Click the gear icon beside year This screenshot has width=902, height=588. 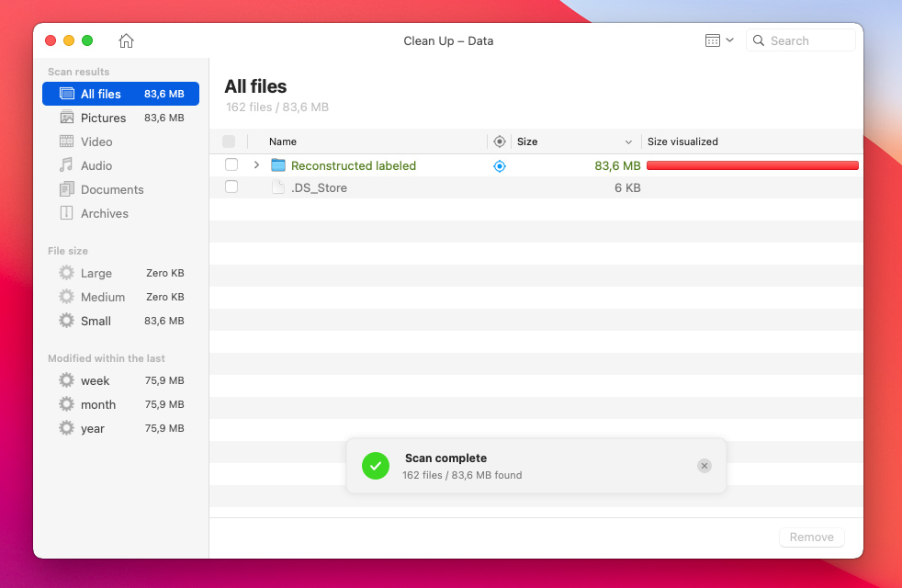click(x=67, y=428)
